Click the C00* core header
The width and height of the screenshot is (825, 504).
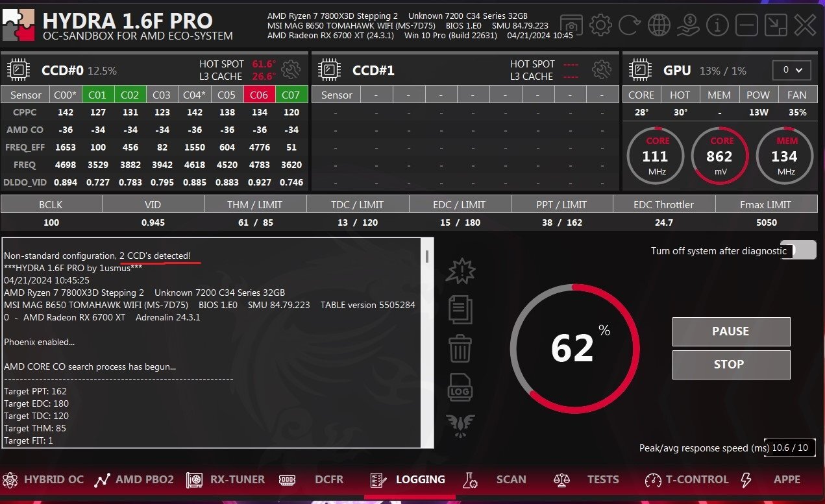pyautogui.click(x=65, y=95)
